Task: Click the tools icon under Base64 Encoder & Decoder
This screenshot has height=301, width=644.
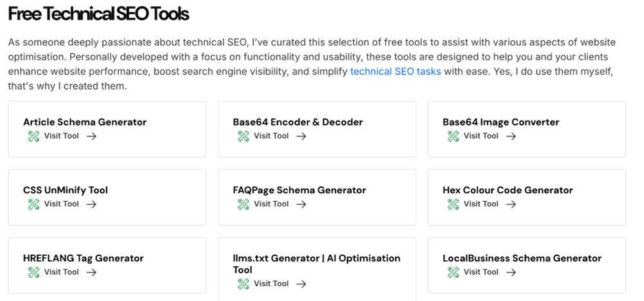Action: coord(243,136)
